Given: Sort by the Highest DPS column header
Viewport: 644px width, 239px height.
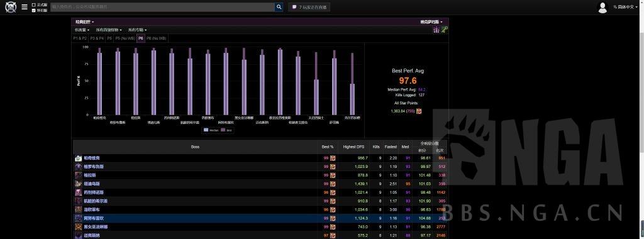Looking at the screenshot, I should click(353, 147).
